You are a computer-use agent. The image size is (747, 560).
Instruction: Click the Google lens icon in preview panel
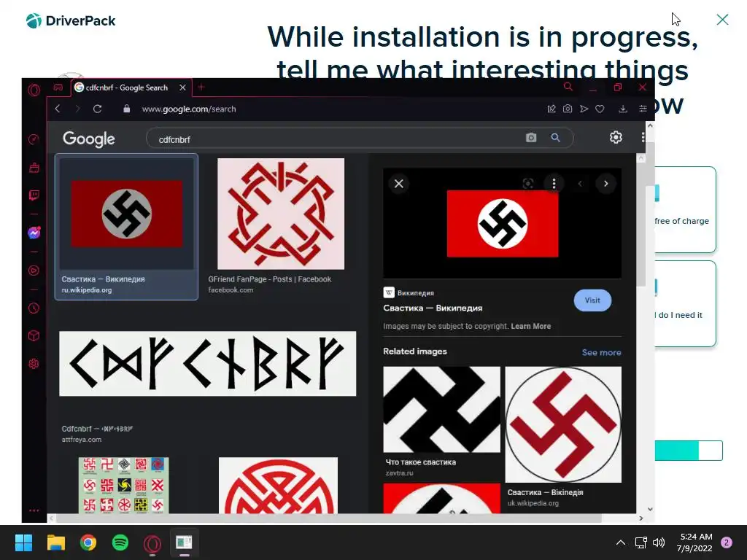click(528, 184)
